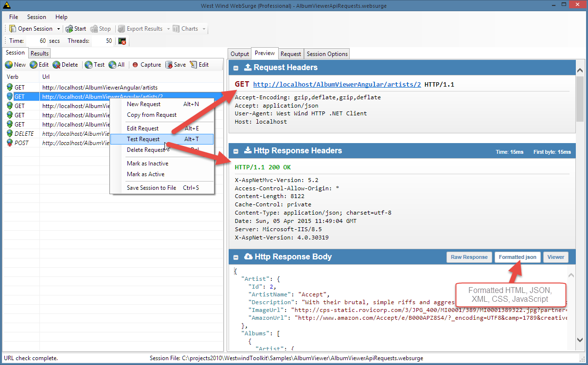The width and height of the screenshot is (588, 365).
Task: Click the Url column header
Action: 131,77
